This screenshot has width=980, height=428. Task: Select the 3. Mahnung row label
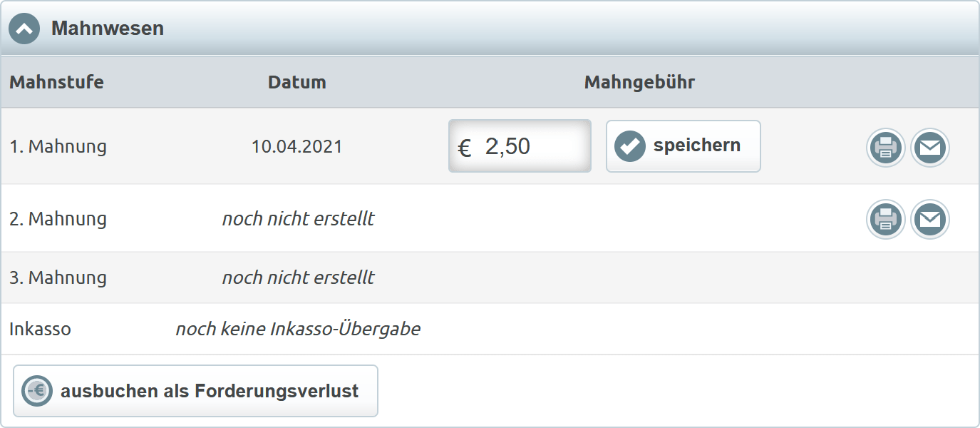(x=58, y=277)
